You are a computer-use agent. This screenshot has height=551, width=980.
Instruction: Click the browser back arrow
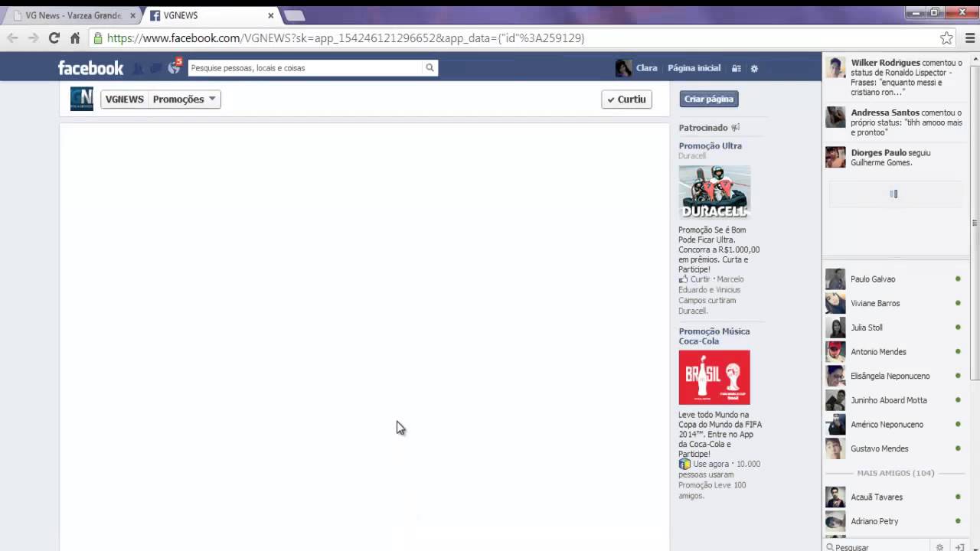12,37
